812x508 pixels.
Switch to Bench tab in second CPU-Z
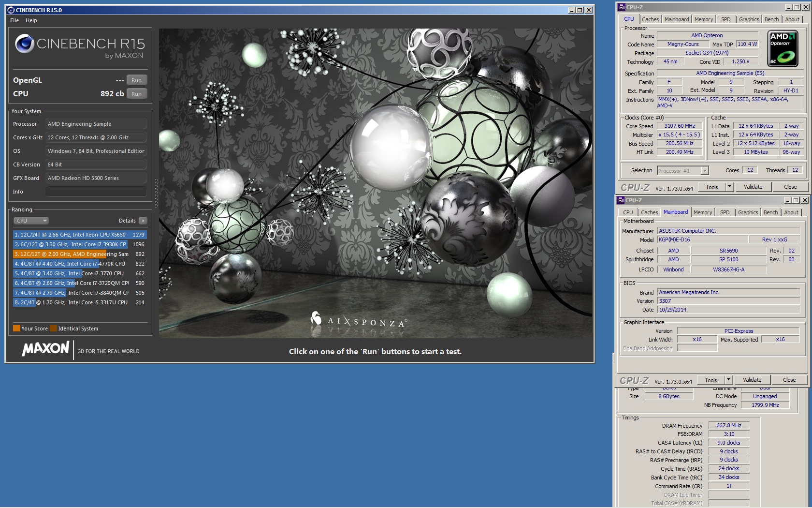(x=770, y=212)
